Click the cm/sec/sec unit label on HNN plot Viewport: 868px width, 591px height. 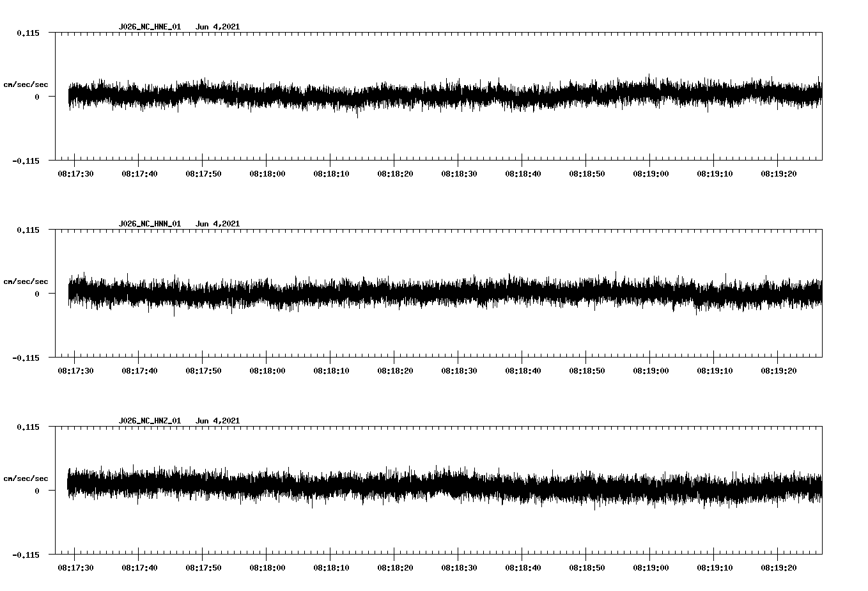click(x=26, y=281)
